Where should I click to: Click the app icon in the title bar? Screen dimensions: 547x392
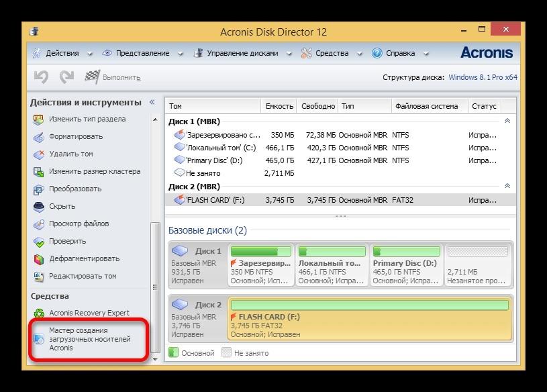(x=34, y=32)
